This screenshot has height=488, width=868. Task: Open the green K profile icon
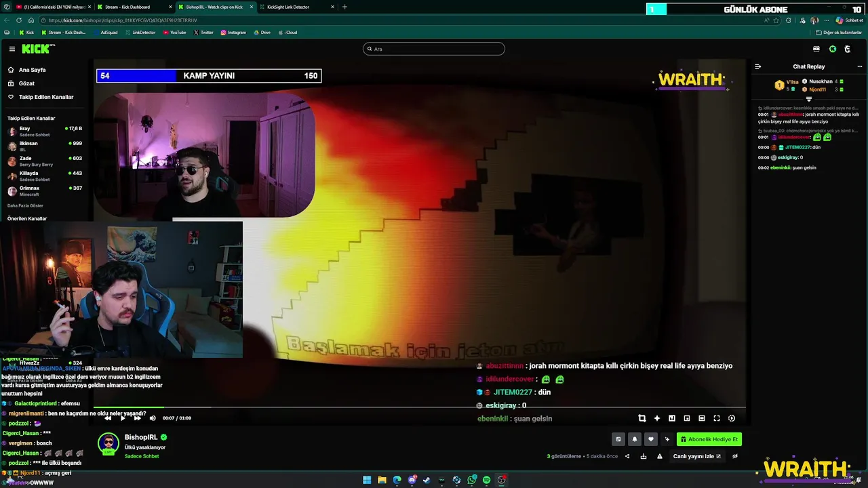(833, 49)
